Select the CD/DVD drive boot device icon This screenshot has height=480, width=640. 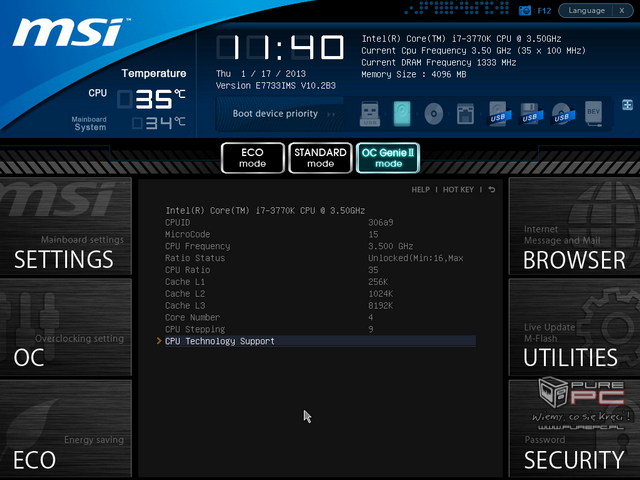pyautogui.click(x=433, y=113)
